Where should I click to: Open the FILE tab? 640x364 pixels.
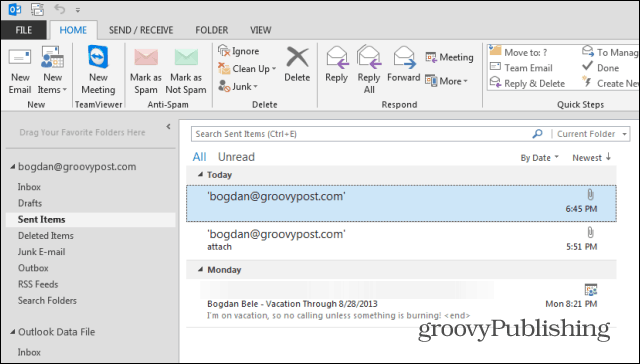24,30
